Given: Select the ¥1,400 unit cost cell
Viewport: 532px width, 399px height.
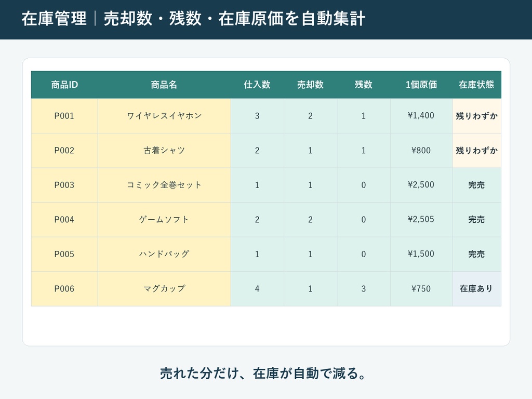Looking at the screenshot, I should [x=421, y=116].
